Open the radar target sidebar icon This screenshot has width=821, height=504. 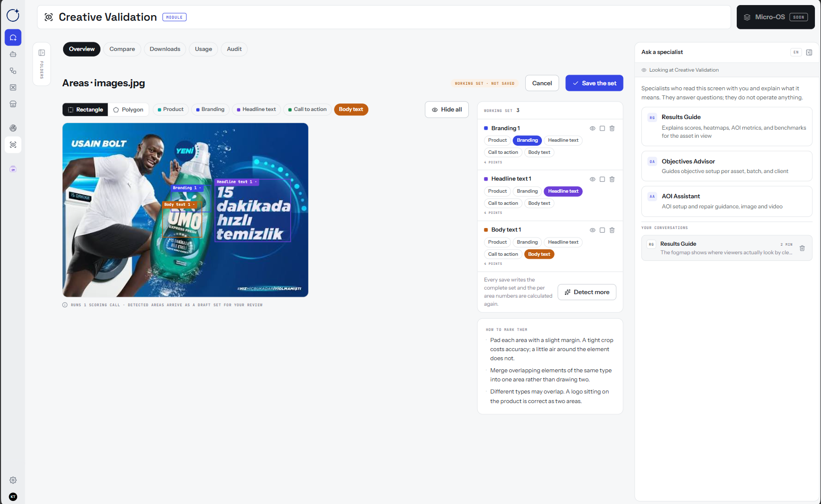click(x=13, y=128)
